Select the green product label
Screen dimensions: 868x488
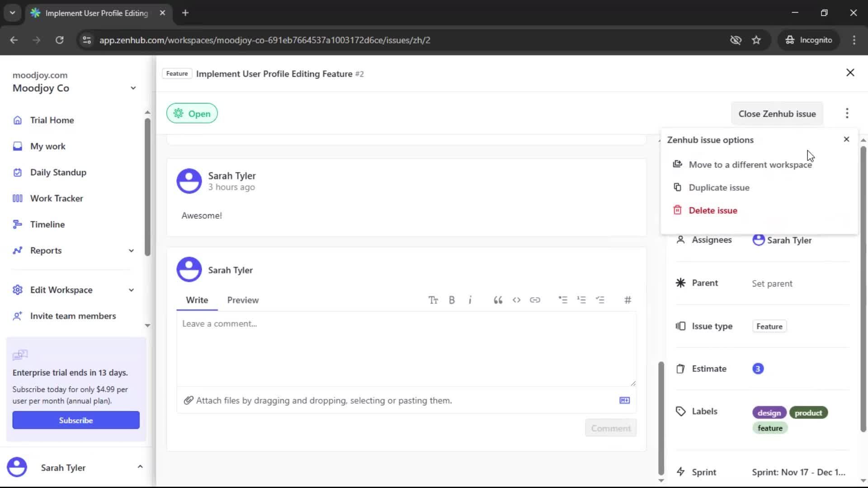pyautogui.click(x=808, y=412)
